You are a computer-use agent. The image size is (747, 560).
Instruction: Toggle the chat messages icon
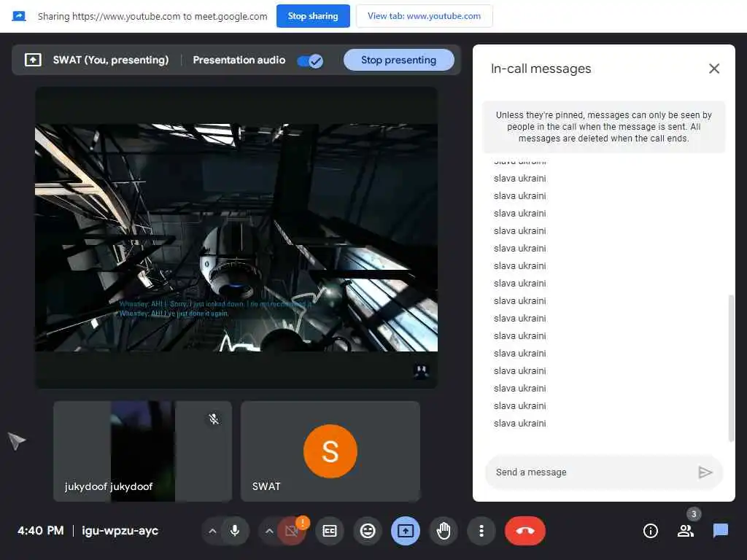[720, 531]
